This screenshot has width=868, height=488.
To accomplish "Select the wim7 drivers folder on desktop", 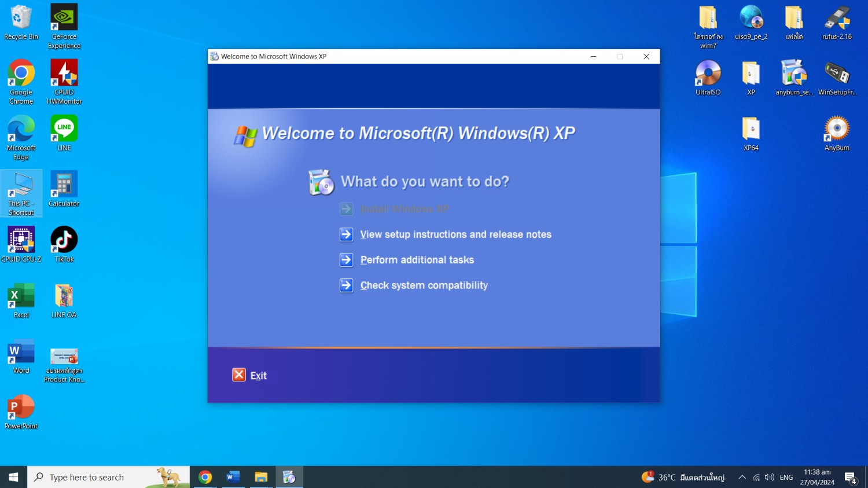I will click(x=708, y=27).
